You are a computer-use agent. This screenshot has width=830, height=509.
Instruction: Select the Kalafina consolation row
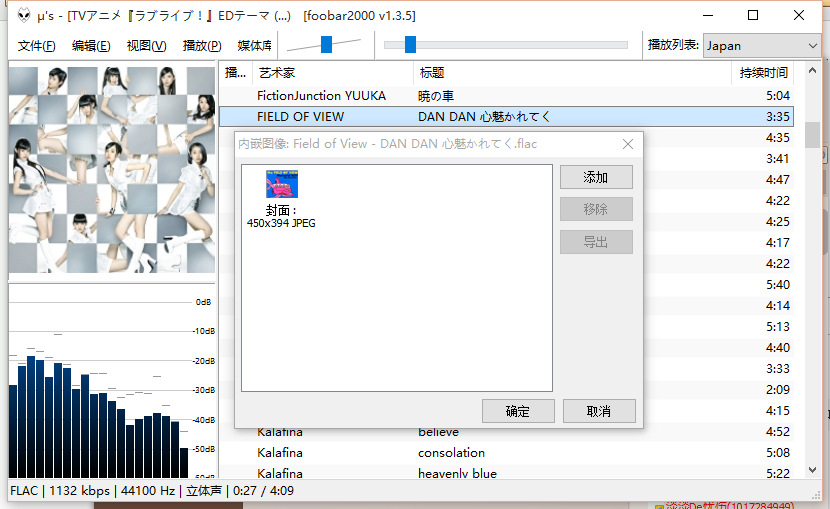[x=507, y=453]
